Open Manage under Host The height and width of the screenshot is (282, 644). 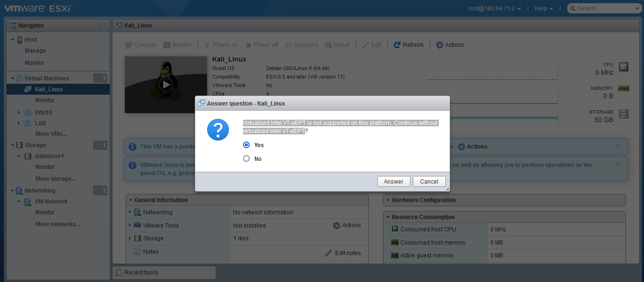point(35,51)
